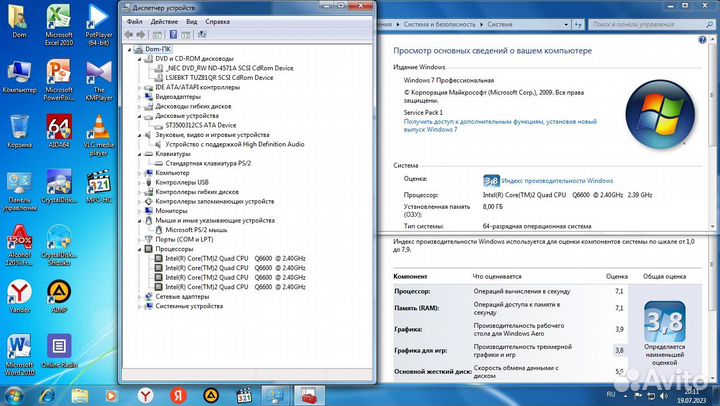Click link about new Windows 7 edition
The width and height of the screenshot is (720, 406).
click(500, 125)
